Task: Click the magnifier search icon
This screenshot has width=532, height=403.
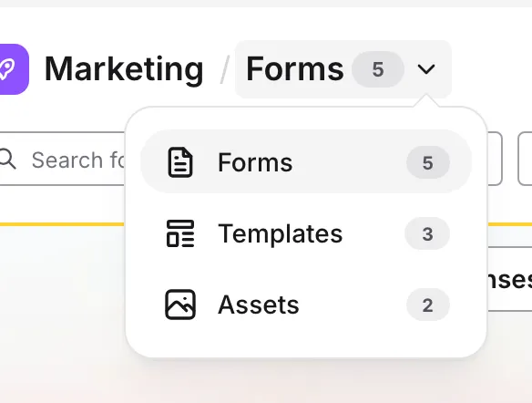Action: (x=7, y=159)
